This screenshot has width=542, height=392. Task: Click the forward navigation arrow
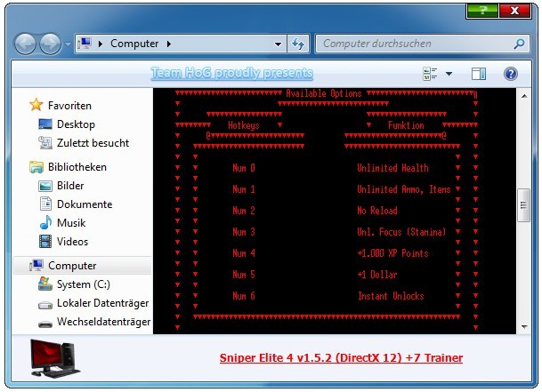point(51,44)
